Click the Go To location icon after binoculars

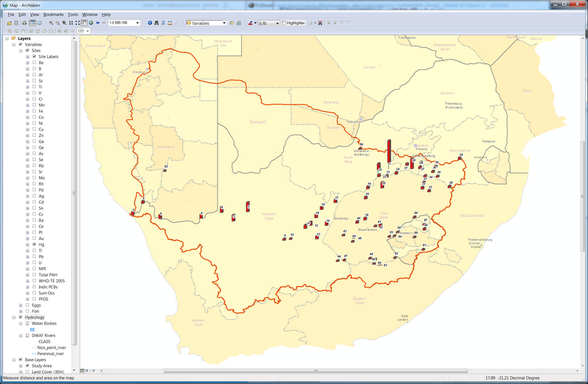[163, 23]
